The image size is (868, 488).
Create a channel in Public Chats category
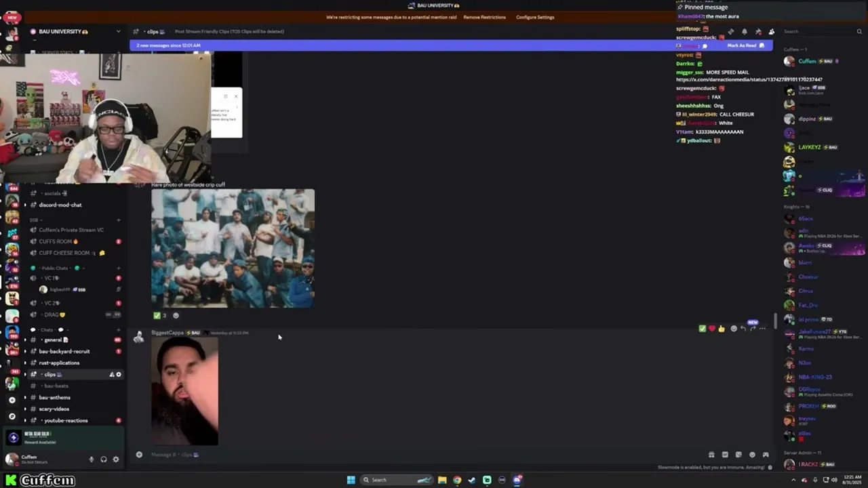119,268
